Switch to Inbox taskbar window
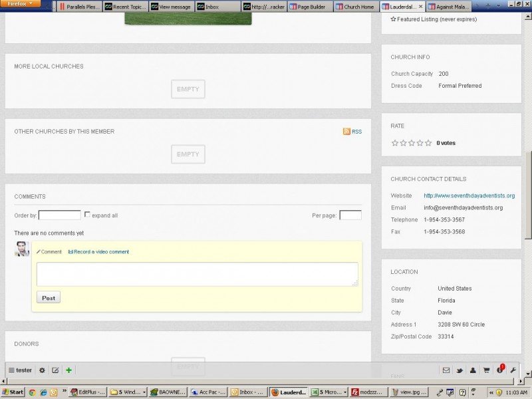 click(247, 392)
